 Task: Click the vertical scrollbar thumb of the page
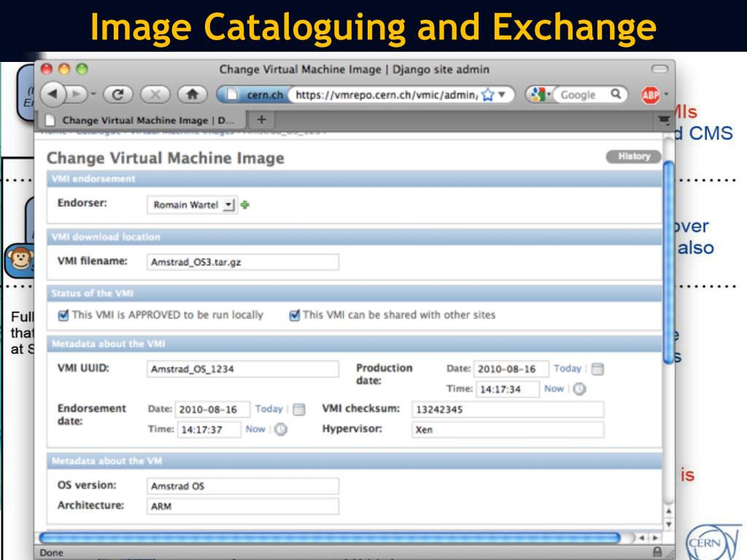click(x=669, y=262)
